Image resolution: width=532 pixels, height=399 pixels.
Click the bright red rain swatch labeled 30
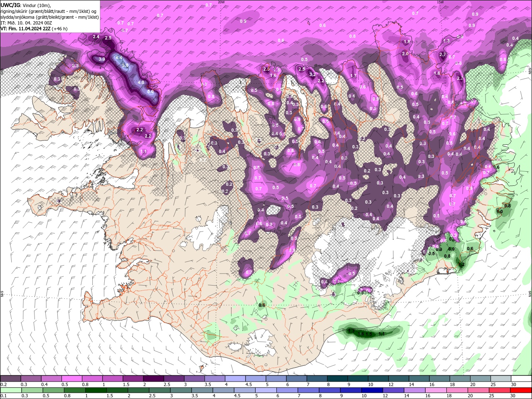pos(521,390)
